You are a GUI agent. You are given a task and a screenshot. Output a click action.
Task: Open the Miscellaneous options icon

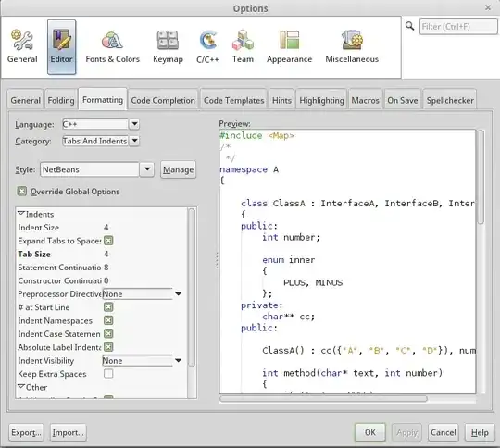click(x=352, y=47)
